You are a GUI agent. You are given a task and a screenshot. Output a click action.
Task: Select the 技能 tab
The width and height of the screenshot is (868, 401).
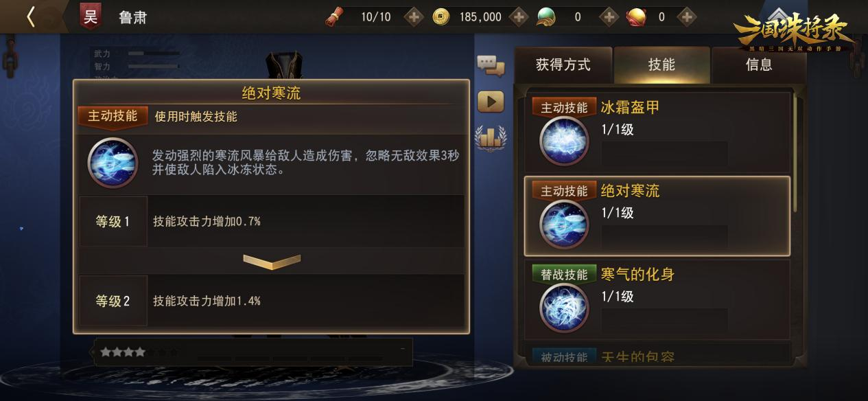[x=661, y=65]
